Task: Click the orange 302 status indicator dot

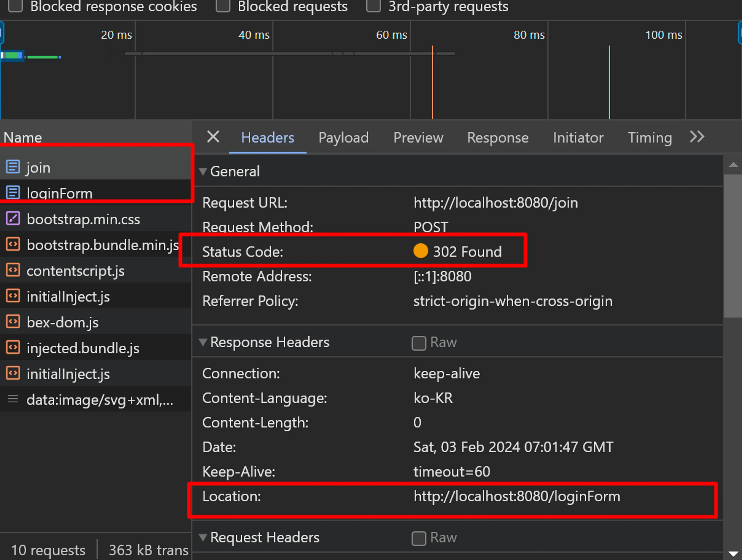Action: 421,251
